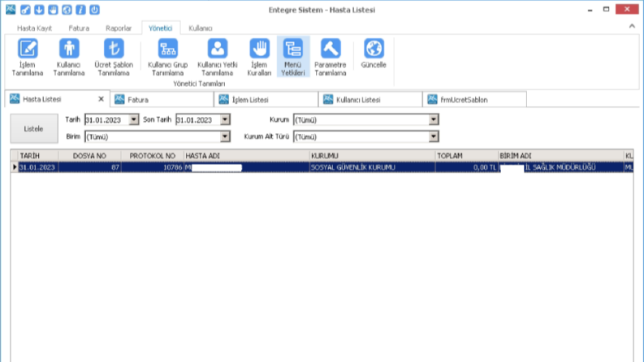This screenshot has height=362, width=644.
Task: Sort by TOPLAM column header
Action: click(x=467, y=156)
